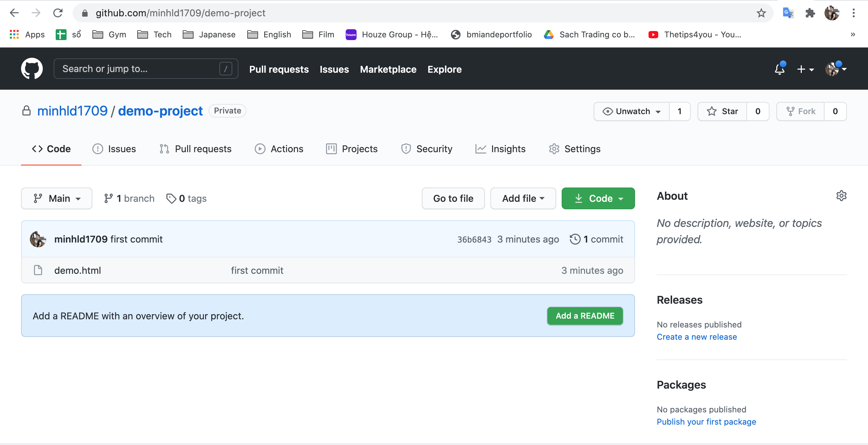Open the 36b6843 commit hash

click(x=474, y=239)
